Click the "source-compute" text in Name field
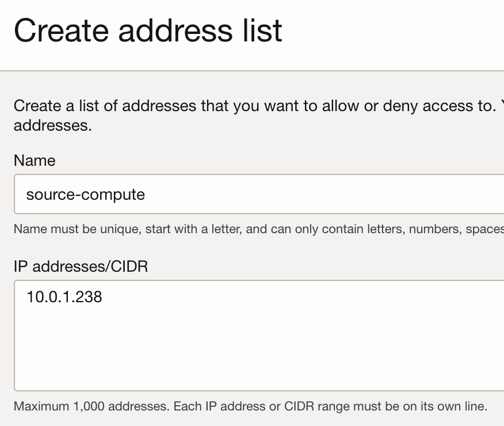This screenshot has width=504, height=426. tap(86, 195)
